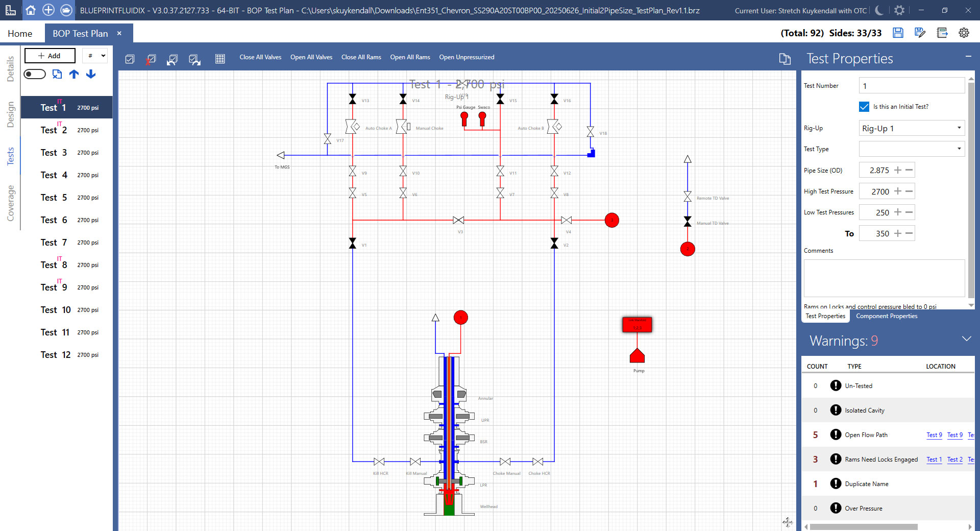Click the Close All Valves button
The height and width of the screenshot is (531, 980).
click(260, 57)
